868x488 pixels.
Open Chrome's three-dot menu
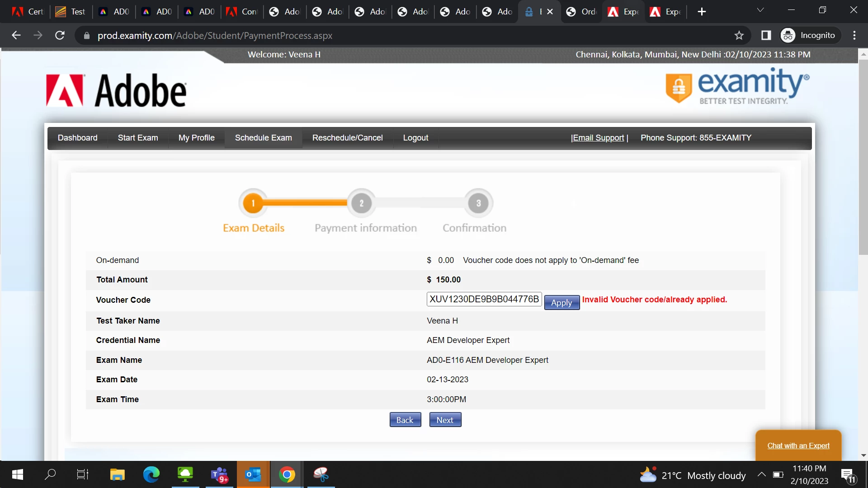click(x=854, y=35)
